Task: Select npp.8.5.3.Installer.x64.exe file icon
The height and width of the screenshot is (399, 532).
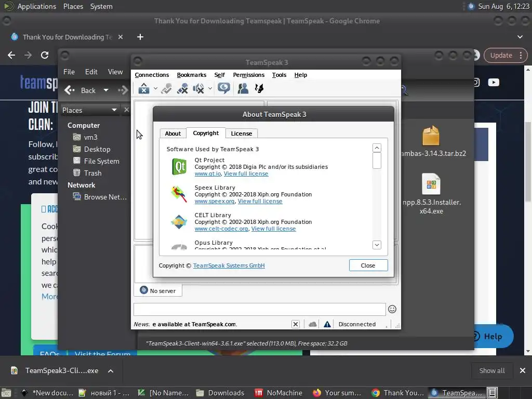Action: 431,184
